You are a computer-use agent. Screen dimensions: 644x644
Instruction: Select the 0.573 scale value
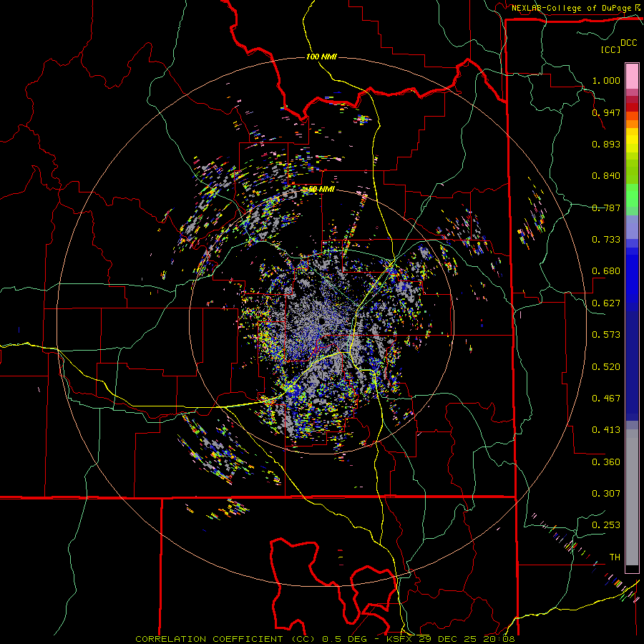(x=606, y=335)
